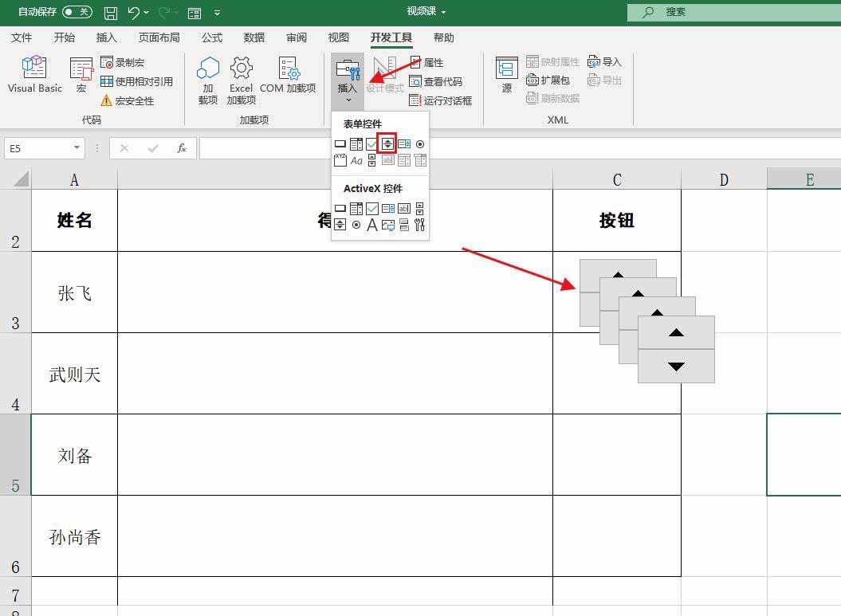
Task: Click the Save icon in title bar
Action: coord(111,13)
